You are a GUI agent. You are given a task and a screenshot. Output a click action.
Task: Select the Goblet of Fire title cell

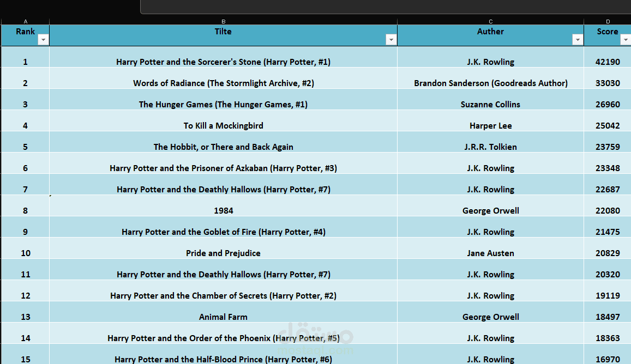224,227
